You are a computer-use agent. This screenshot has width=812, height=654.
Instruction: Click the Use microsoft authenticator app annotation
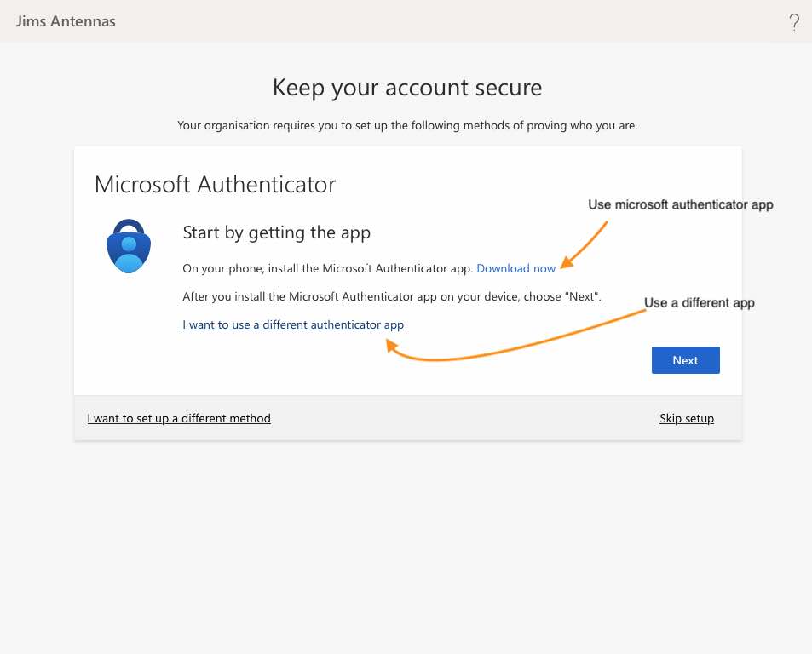pyautogui.click(x=681, y=205)
